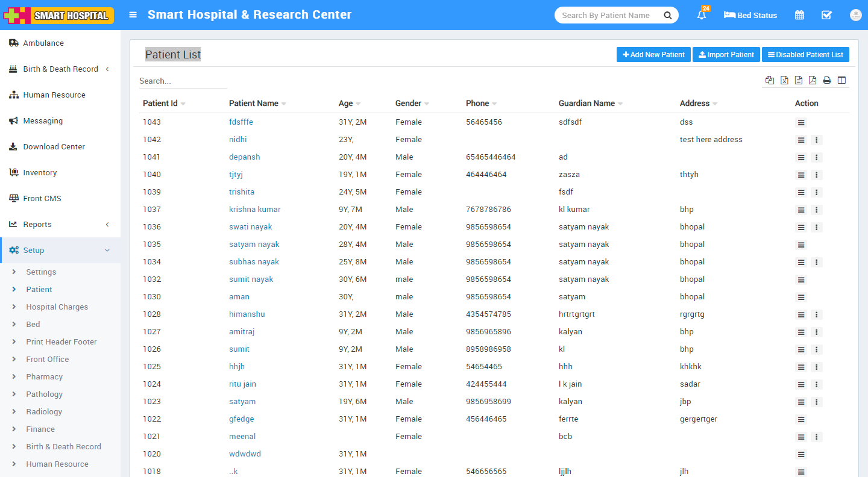Click the Copy table data icon
868x477 pixels.
[x=770, y=80]
